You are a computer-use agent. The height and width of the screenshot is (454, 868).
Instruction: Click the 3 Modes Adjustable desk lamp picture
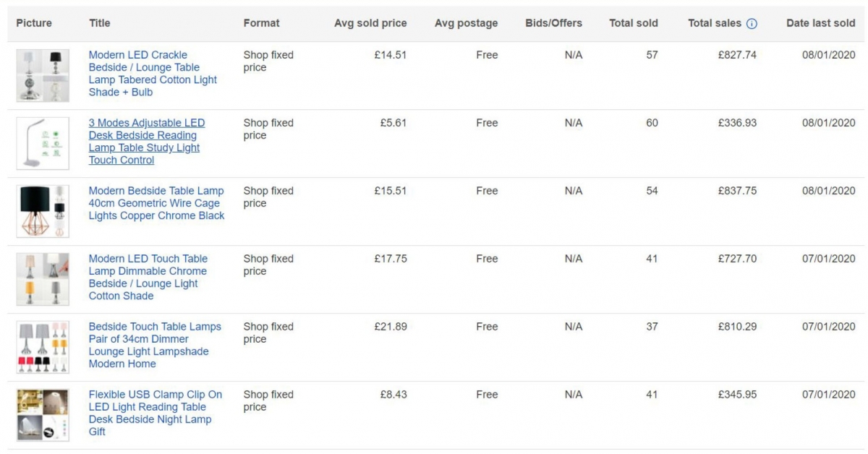click(x=43, y=143)
